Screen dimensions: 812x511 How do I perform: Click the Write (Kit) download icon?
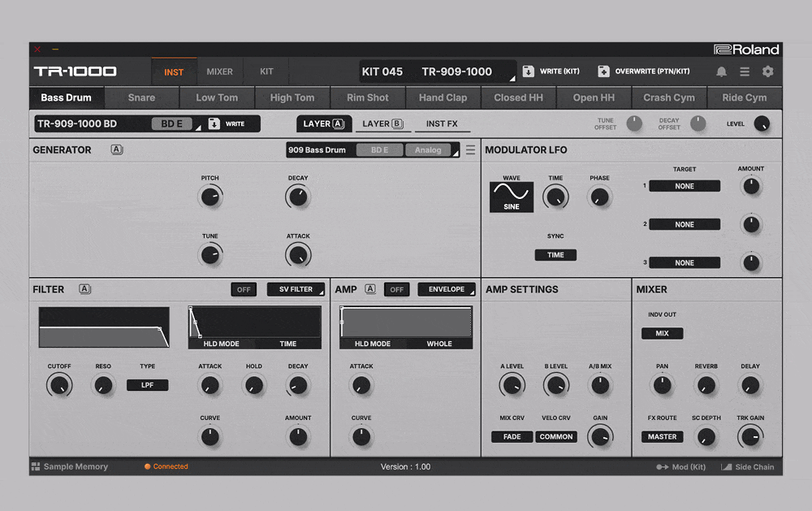click(x=528, y=71)
